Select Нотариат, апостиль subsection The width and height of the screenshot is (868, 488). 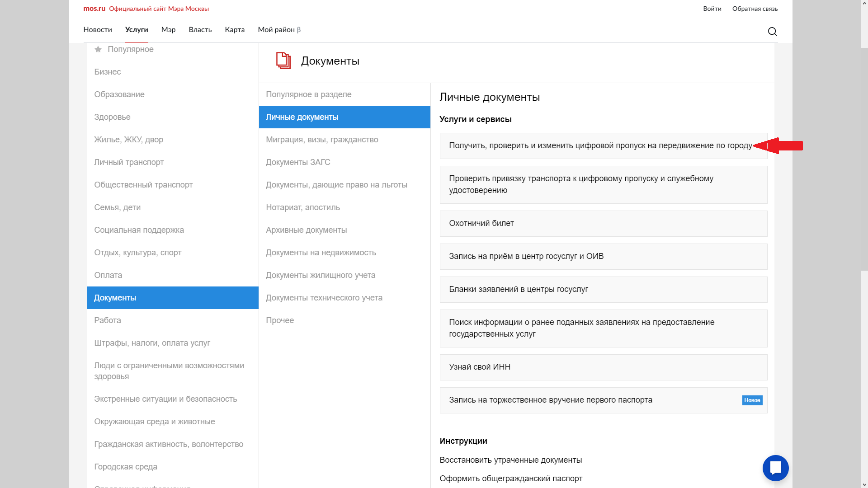(x=302, y=207)
